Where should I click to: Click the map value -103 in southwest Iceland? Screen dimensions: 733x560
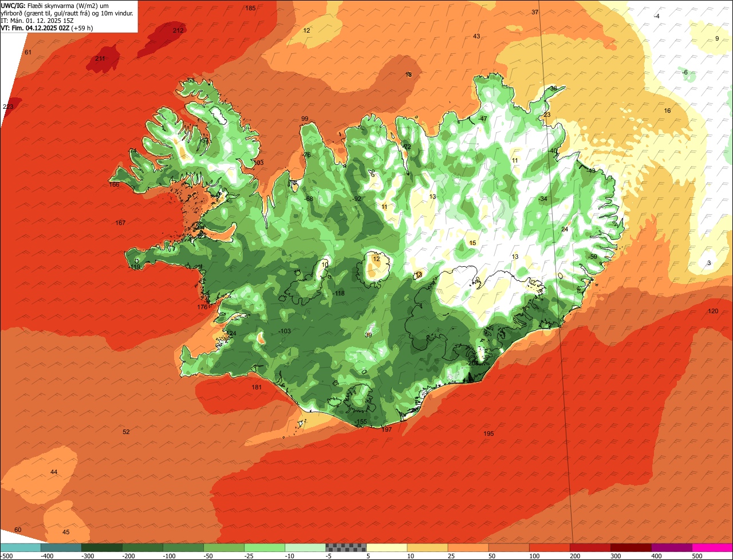click(285, 332)
